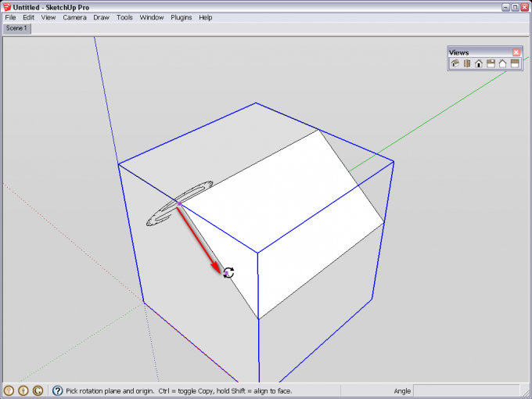Switch to Iso view in Views toolbar
This screenshot has width=532, height=399.
[455, 64]
